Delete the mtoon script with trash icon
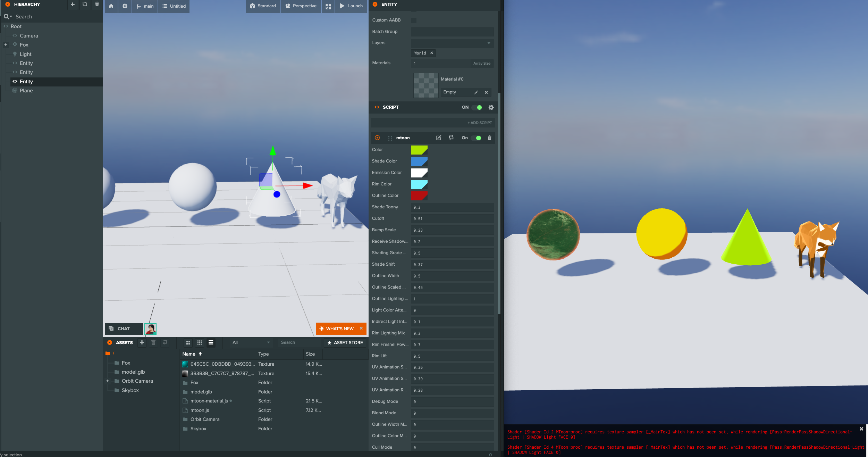 pyautogui.click(x=489, y=138)
